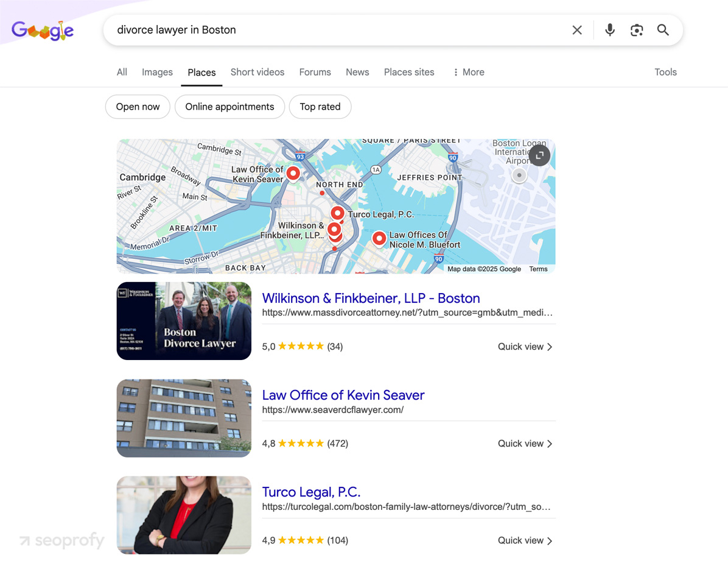The image size is (728, 569).
Task: Toggle the Online appointments filter
Action: (229, 107)
